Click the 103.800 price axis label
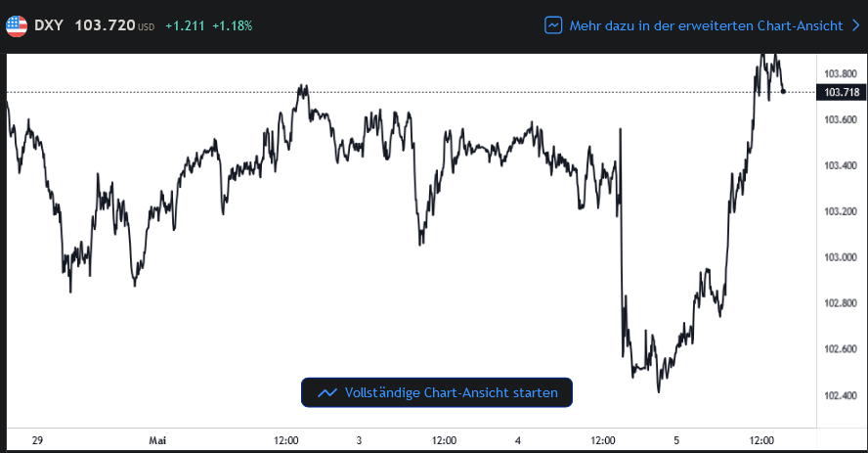 point(841,73)
